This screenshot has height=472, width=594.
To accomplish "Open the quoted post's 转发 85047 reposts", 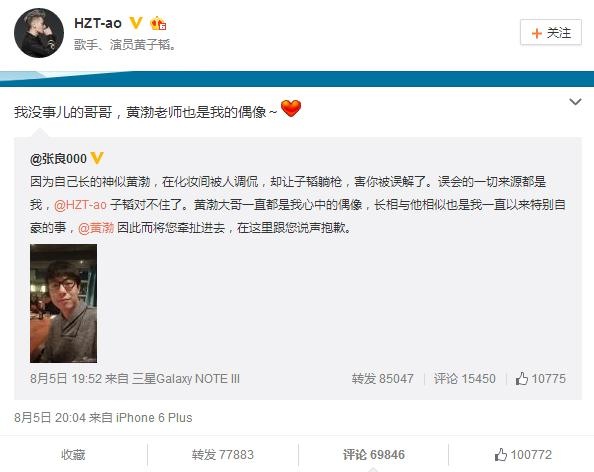I will (x=382, y=378).
